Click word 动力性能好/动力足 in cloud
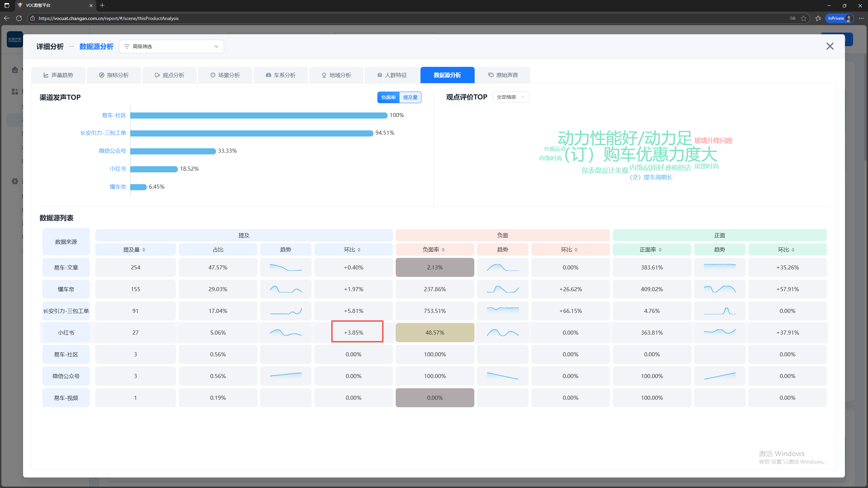Screen dimensions: 868x488 click(625, 138)
